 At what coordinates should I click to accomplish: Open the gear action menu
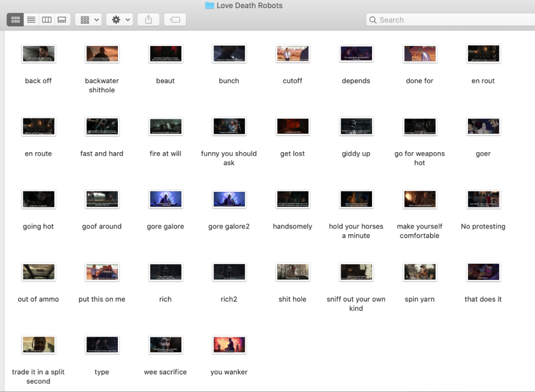click(x=120, y=20)
